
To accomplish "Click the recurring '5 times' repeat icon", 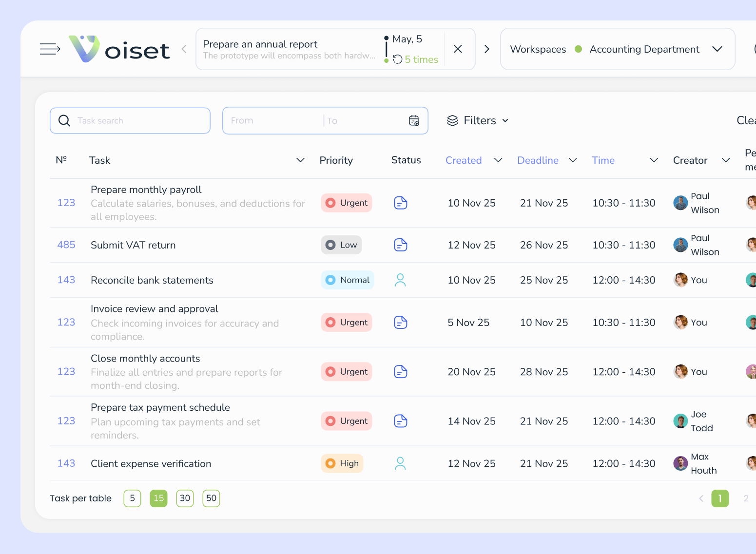I will point(397,59).
